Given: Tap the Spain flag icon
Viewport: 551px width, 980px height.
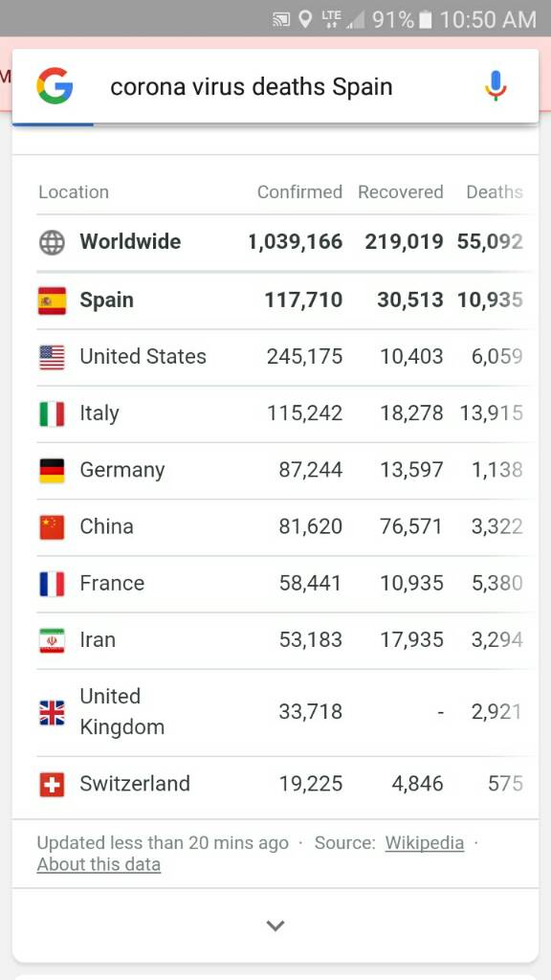Looking at the screenshot, I should tap(52, 301).
